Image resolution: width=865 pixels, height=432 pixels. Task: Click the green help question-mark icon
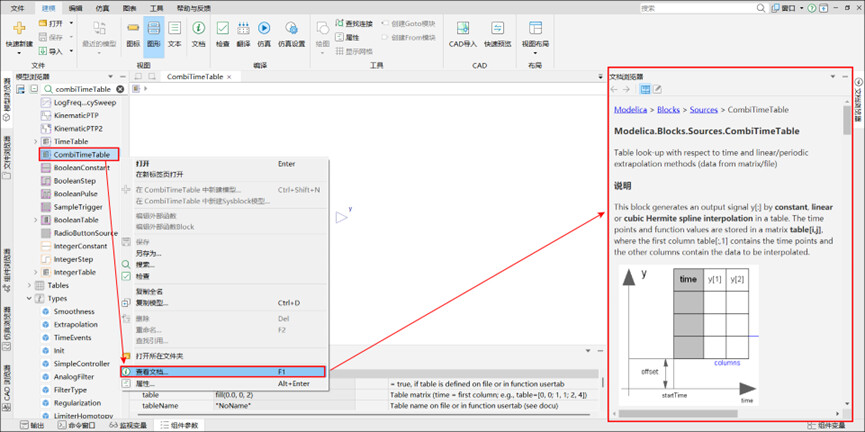pos(811,8)
